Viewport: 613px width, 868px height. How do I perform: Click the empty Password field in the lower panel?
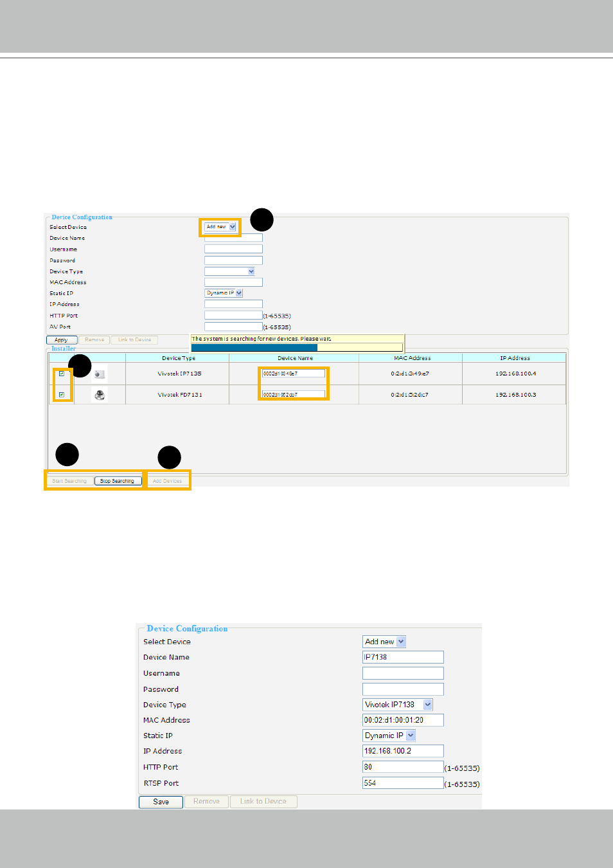coord(403,689)
